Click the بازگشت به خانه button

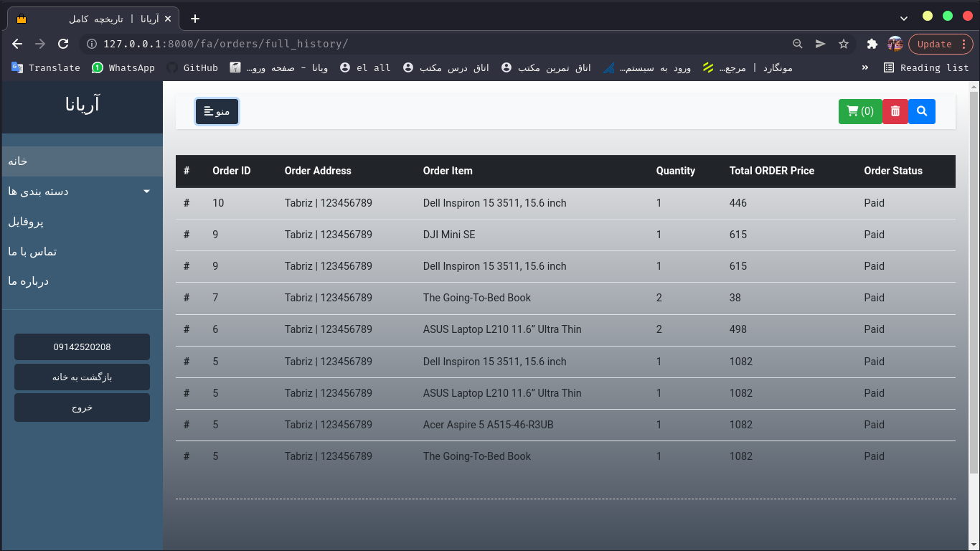[82, 377]
